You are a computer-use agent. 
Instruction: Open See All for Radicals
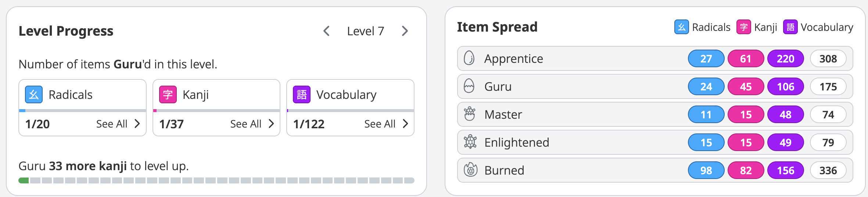[118, 124]
